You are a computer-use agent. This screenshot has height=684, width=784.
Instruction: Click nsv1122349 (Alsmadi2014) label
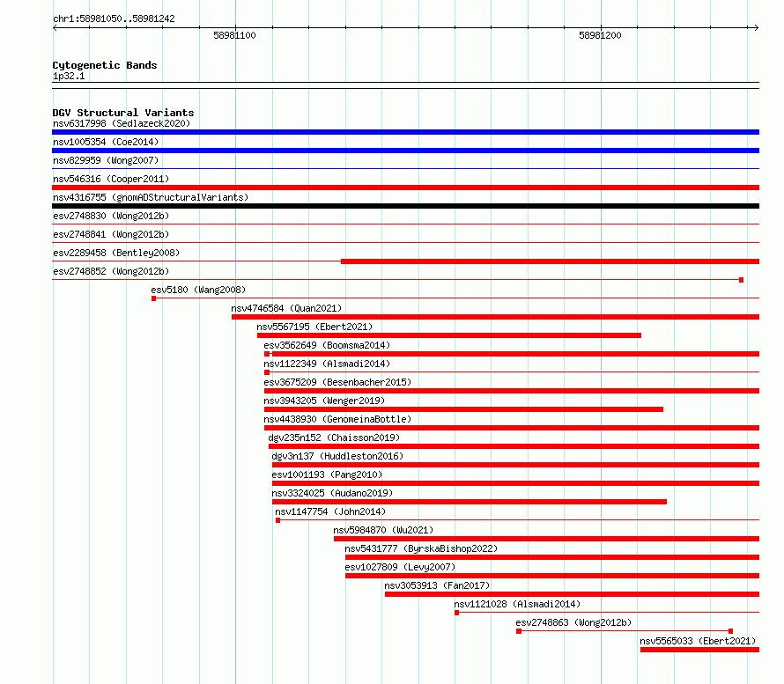point(327,364)
